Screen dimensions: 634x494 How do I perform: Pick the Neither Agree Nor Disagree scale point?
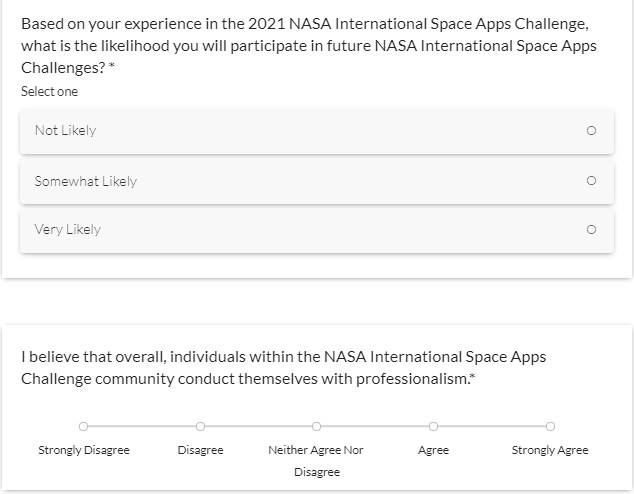coord(316,426)
